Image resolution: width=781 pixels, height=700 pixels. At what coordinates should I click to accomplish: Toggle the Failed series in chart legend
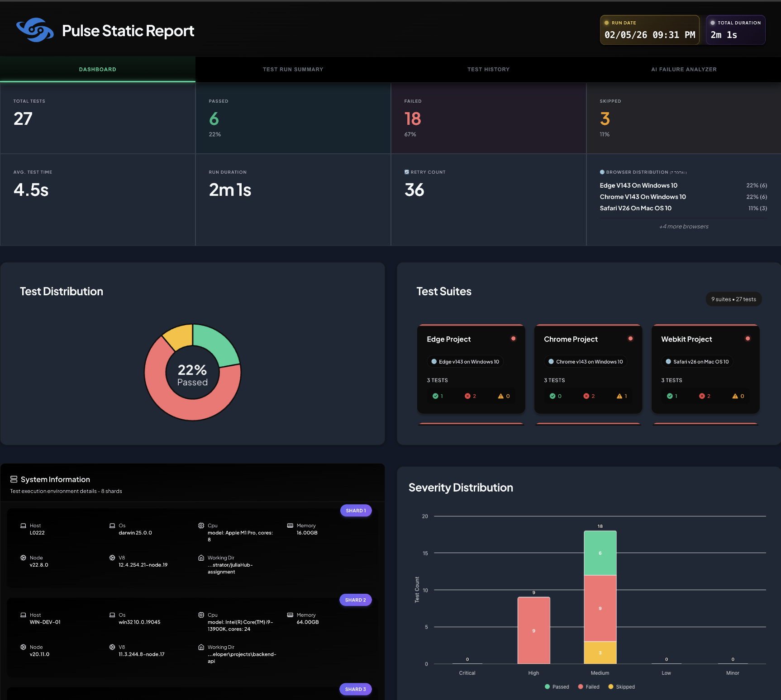pos(589,687)
